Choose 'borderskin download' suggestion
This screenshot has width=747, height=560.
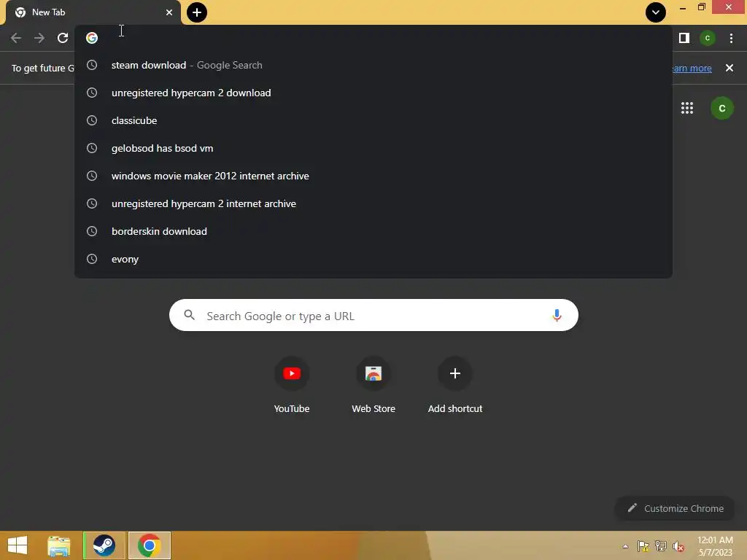click(373, 231)
